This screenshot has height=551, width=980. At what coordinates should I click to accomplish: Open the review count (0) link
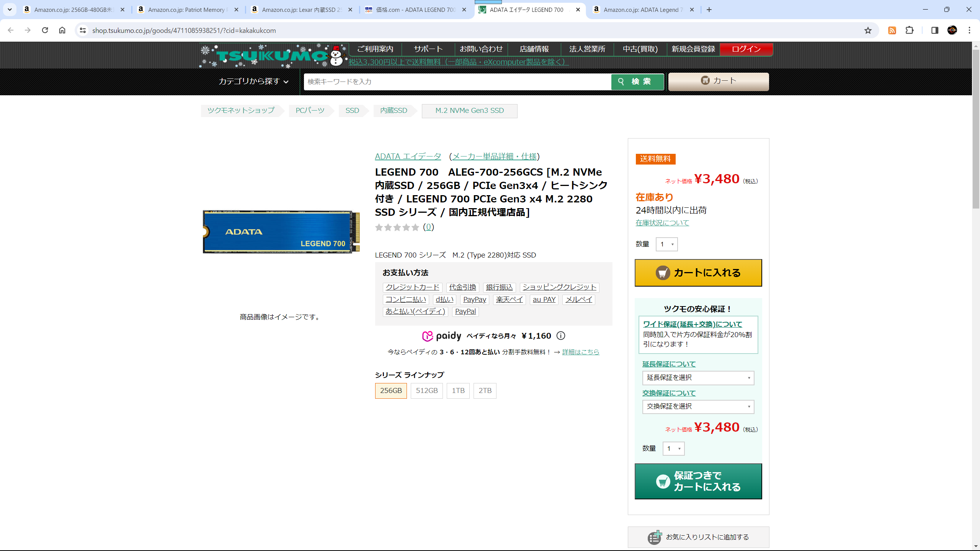[x=428, y=227]
